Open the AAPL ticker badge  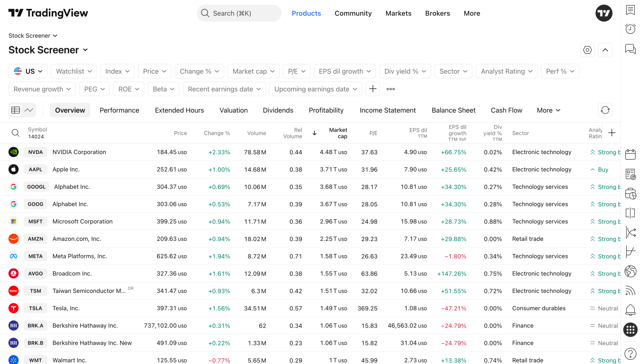point(35,169)
